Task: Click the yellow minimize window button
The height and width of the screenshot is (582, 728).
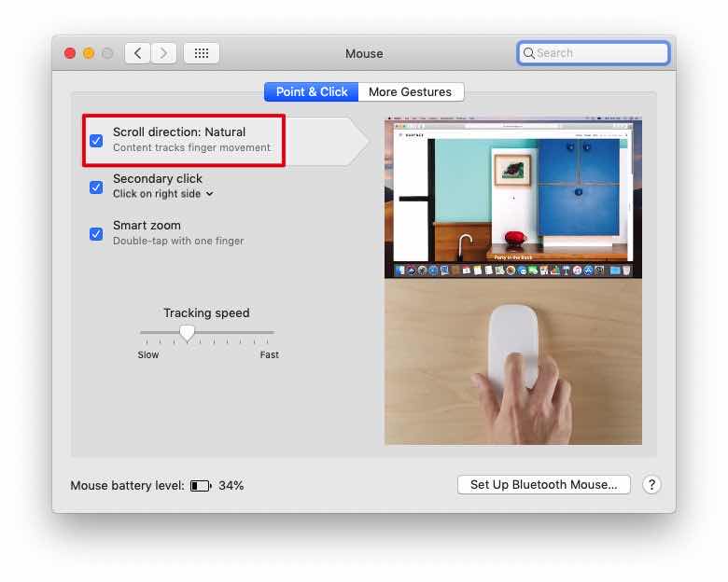Action: tap(89, 53)
